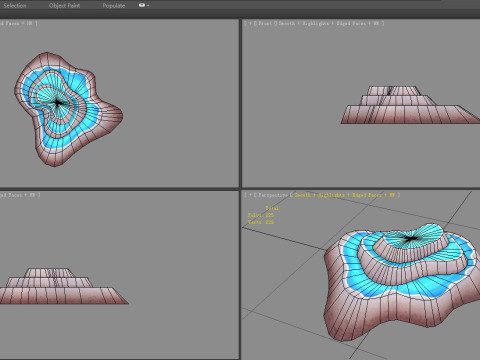This screenshot has width=480, height=360.
Task: Click the Front viewport name label
Action: click(265, 23)
